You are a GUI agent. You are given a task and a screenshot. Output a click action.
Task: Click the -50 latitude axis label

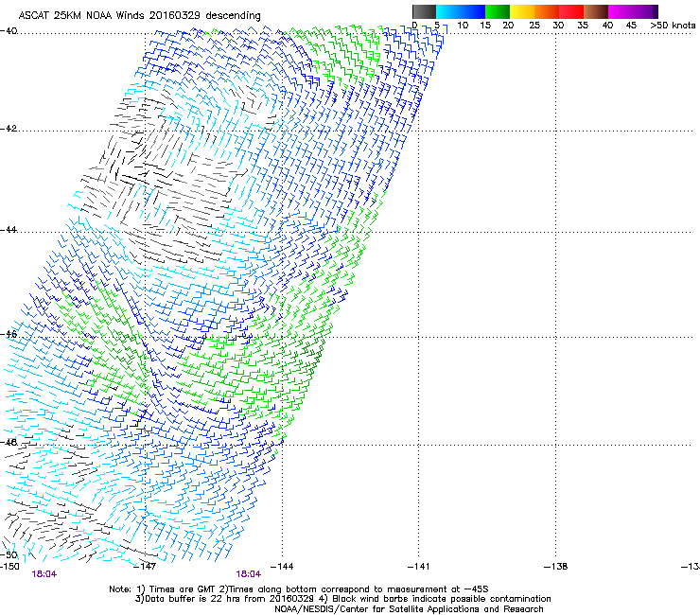9,554
